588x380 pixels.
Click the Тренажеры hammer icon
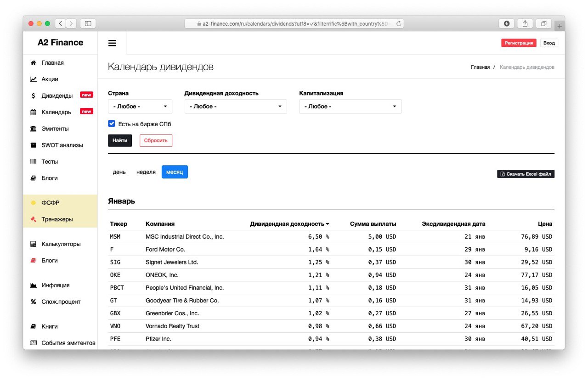pos(33,219)
